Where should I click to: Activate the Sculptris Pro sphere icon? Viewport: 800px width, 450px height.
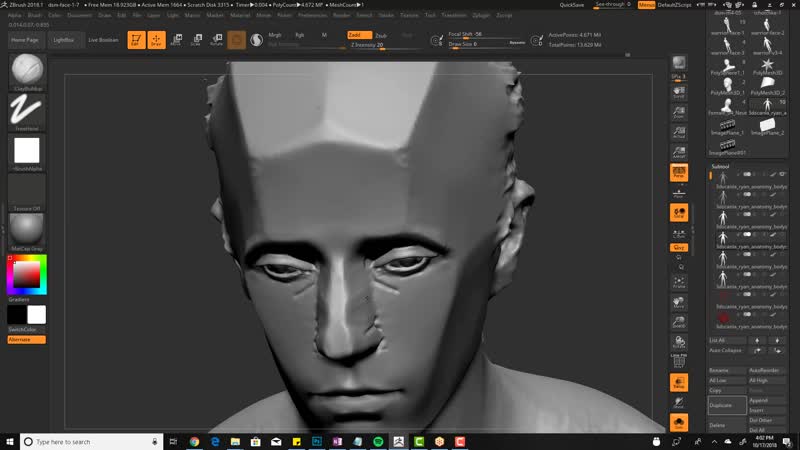[257, 40]
